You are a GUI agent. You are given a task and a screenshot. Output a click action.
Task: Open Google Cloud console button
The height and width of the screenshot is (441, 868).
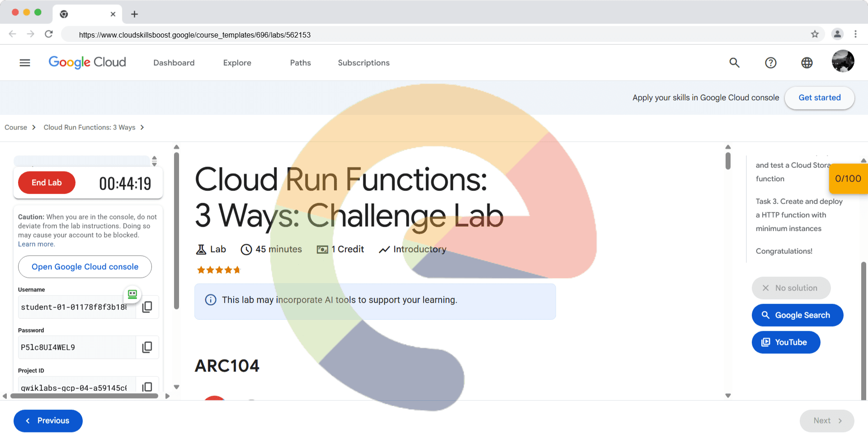tap(85, 267)
